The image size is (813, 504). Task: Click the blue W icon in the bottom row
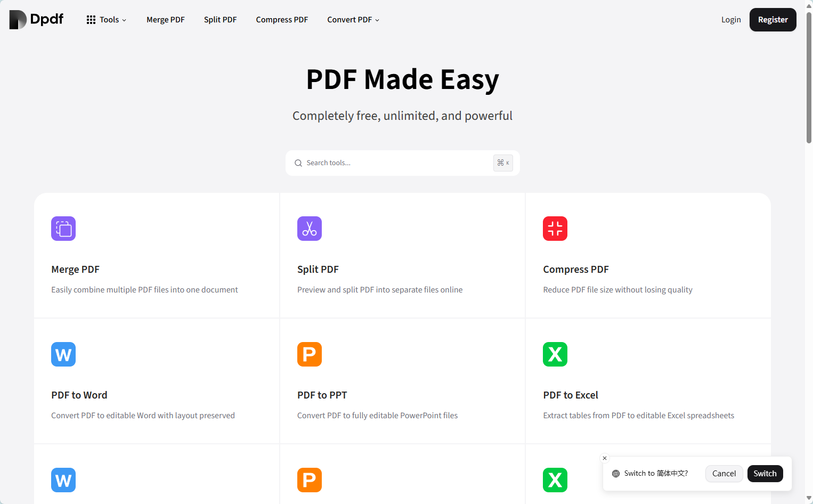[63, 480]
